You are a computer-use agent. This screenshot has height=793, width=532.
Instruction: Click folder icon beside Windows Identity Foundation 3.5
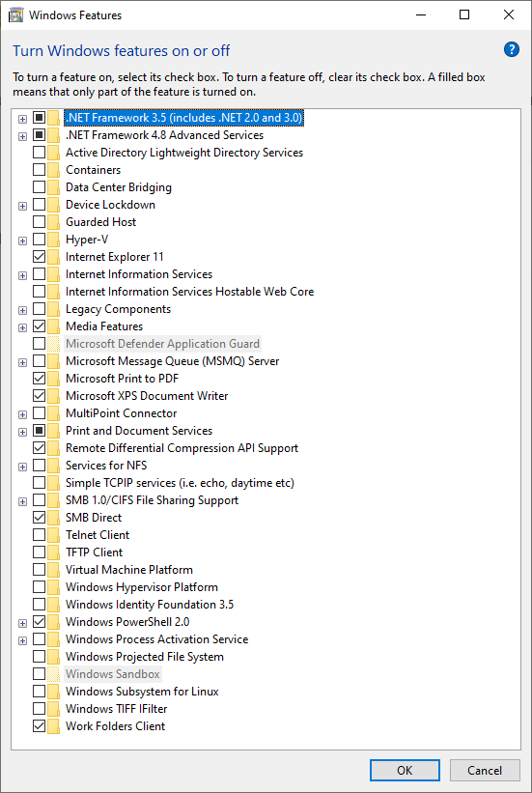pos(54,605)
